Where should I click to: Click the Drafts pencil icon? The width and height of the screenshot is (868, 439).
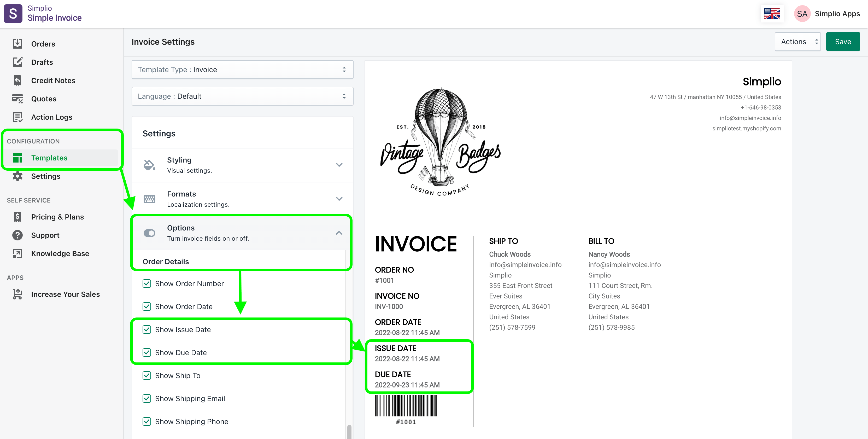click(17, 62)
